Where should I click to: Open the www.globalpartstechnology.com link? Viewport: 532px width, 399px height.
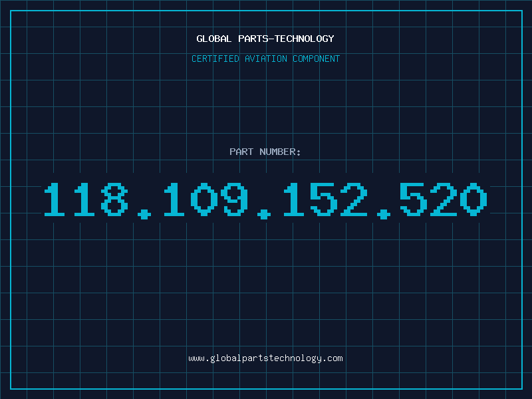point(265,358)
